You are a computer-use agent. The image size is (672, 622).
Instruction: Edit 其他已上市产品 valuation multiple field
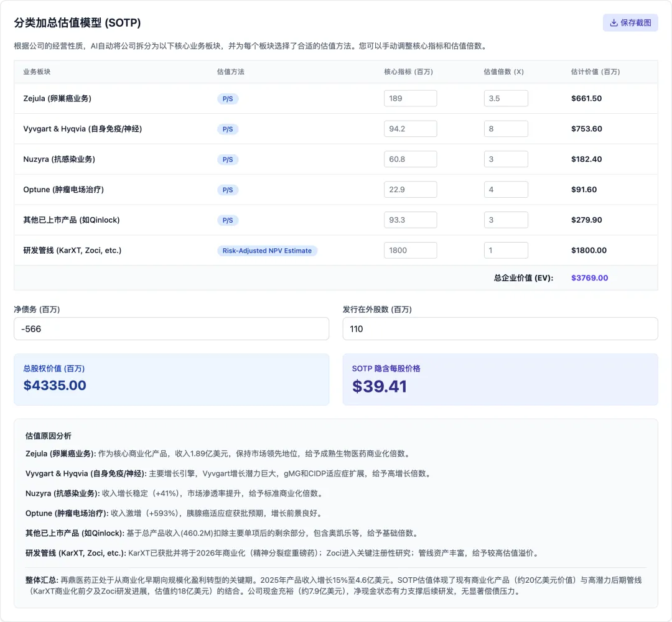tap(506, 220)
